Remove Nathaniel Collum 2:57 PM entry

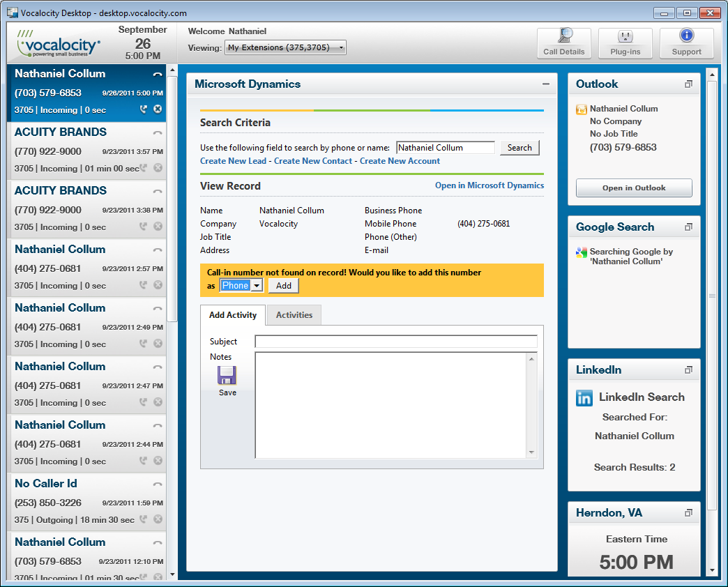(158, 284)
